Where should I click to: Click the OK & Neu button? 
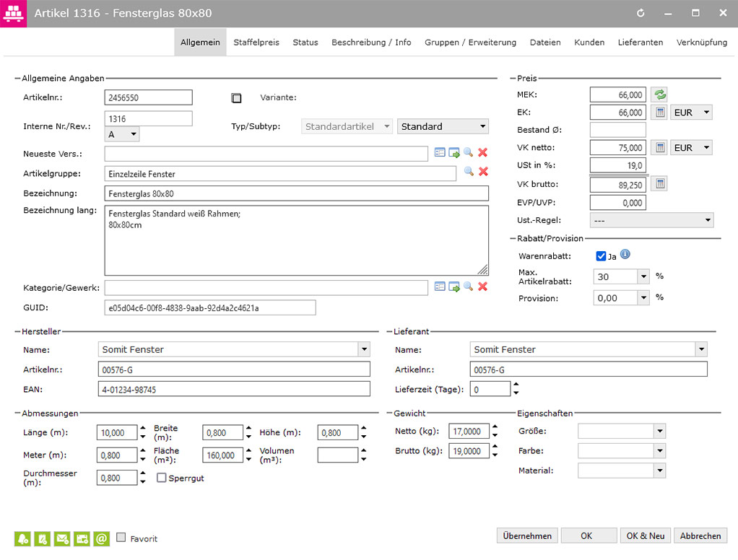(646, 536)
